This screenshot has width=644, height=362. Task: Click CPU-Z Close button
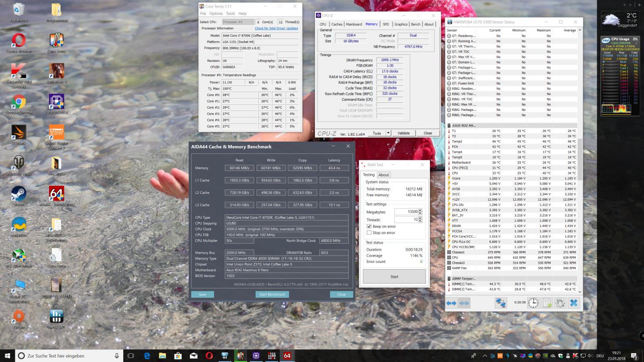428,133
